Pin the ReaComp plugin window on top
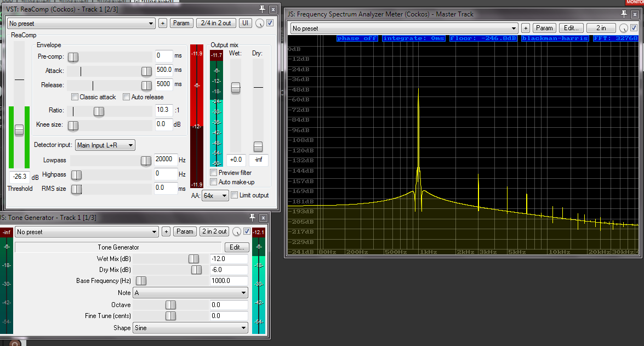The image size is (644, 346). [262, 9]
